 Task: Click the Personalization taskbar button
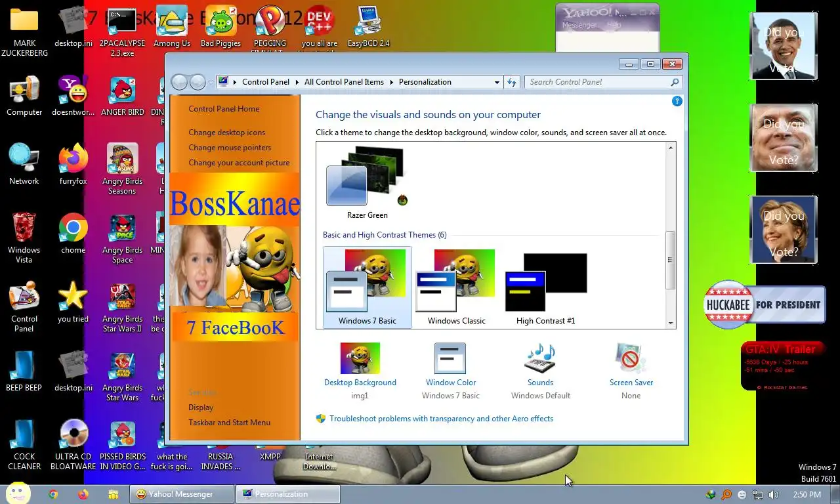pyautogui.click(x=289, y=494)
